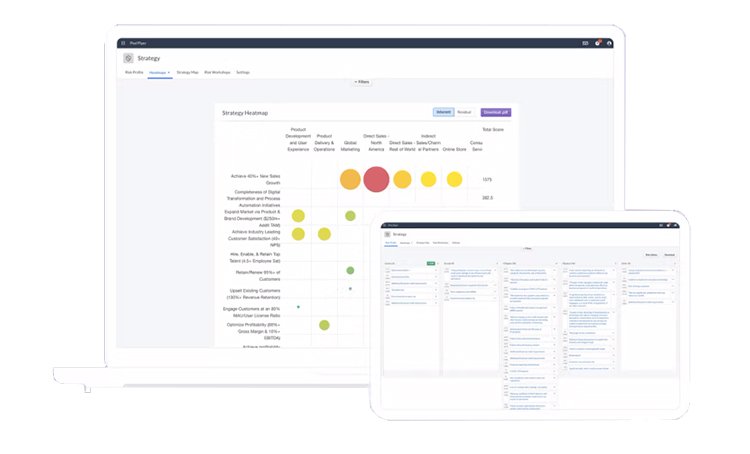Click the user profile avatar icon

(609, 43)
